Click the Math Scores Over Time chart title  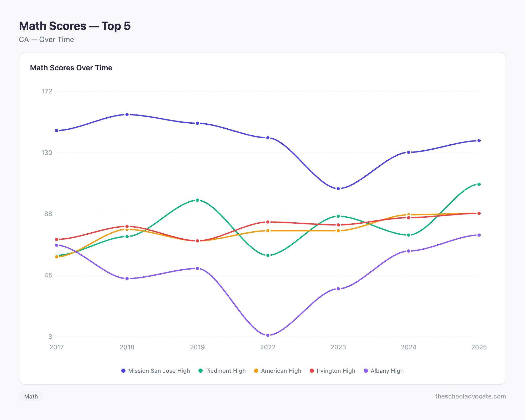coord(71,68)
